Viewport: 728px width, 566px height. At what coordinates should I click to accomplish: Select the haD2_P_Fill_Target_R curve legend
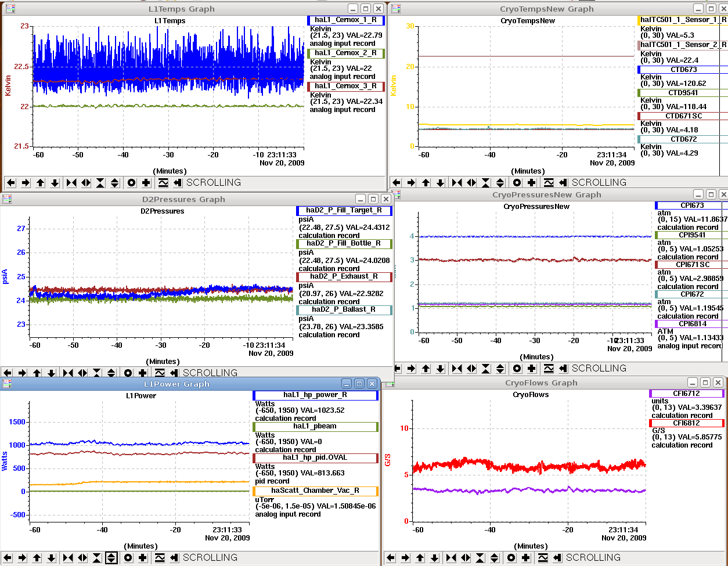click(x=344, y=210)
